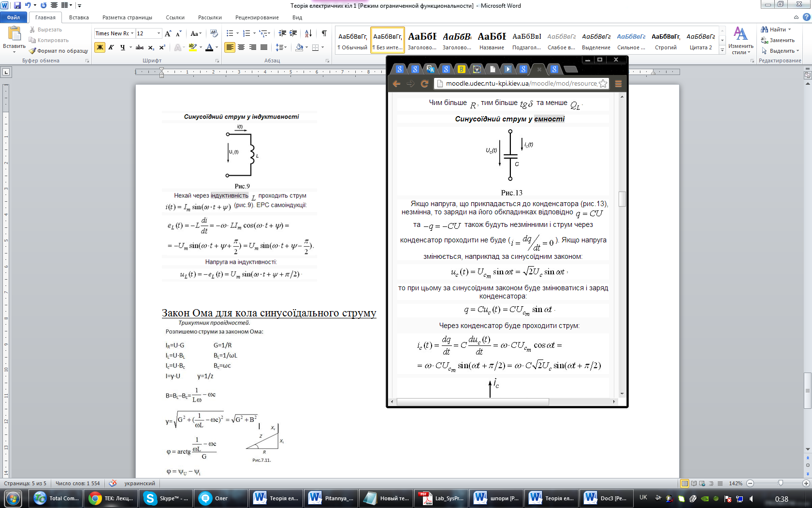Image resolution: width=812 pixels, height=508 pixels.
Task: Click the Cut (Вырезать) scissors button
Action: click(x=46, y=30)
